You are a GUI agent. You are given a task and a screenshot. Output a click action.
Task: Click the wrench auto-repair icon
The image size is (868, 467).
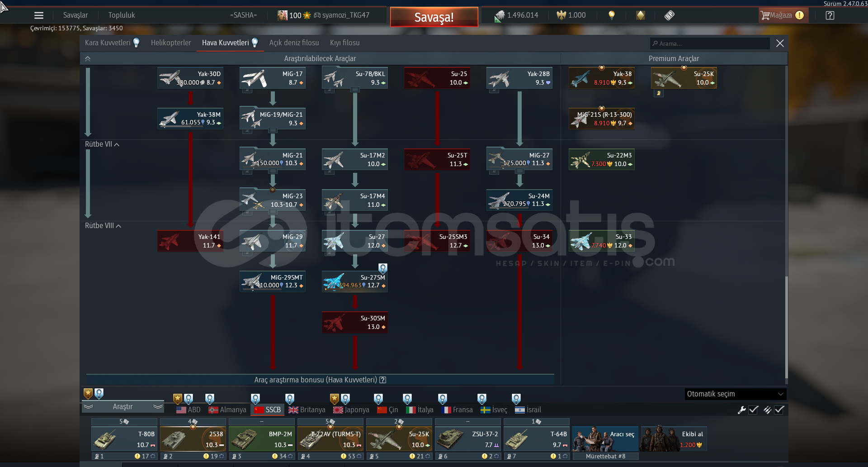point(741,410)
